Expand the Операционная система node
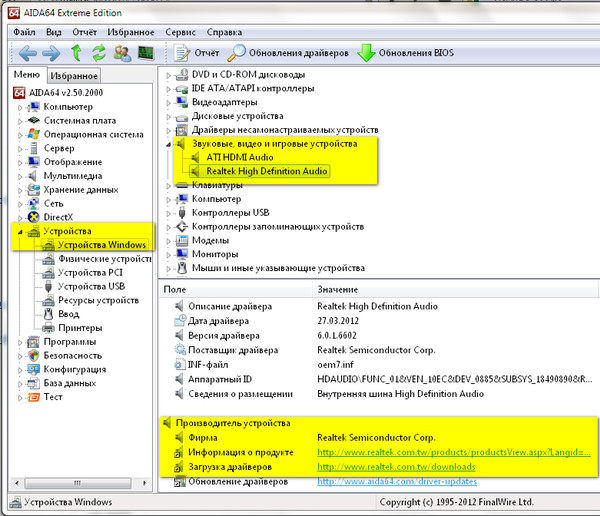The height and width of the screenshot is (516, 600). [20, 135]
